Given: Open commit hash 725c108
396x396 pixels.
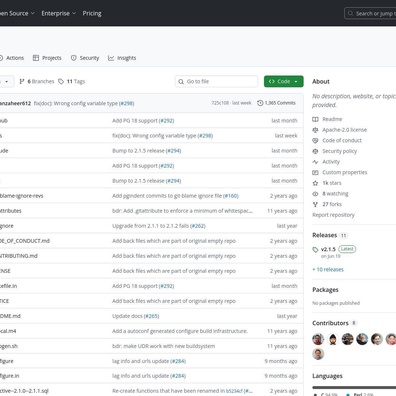Looking at the screenshot, I should [220, 103].
